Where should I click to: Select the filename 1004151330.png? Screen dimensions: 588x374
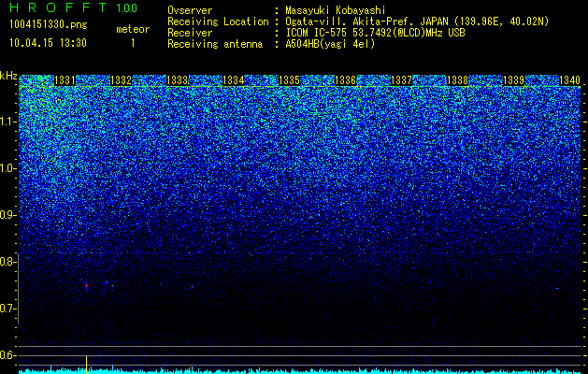(48, 25)
